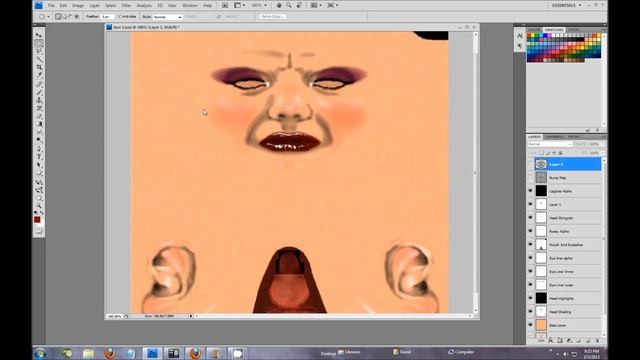The height and width of the screenshot is (360, 640).
Task: Hide the Lipgloss Alpha layer
Action: [531, 191]
